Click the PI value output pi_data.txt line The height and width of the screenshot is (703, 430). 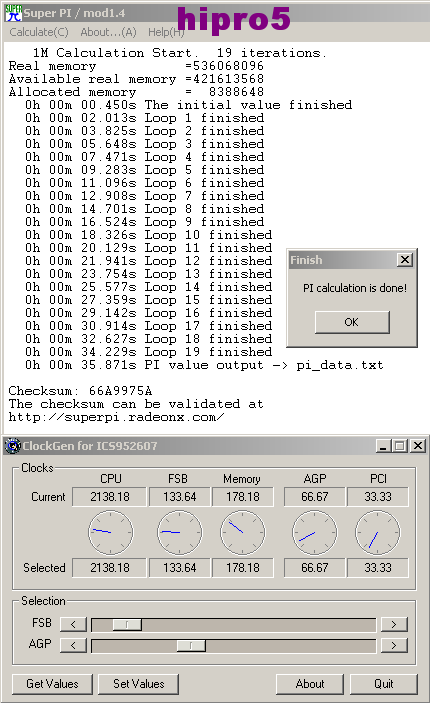tap(204, 365)
